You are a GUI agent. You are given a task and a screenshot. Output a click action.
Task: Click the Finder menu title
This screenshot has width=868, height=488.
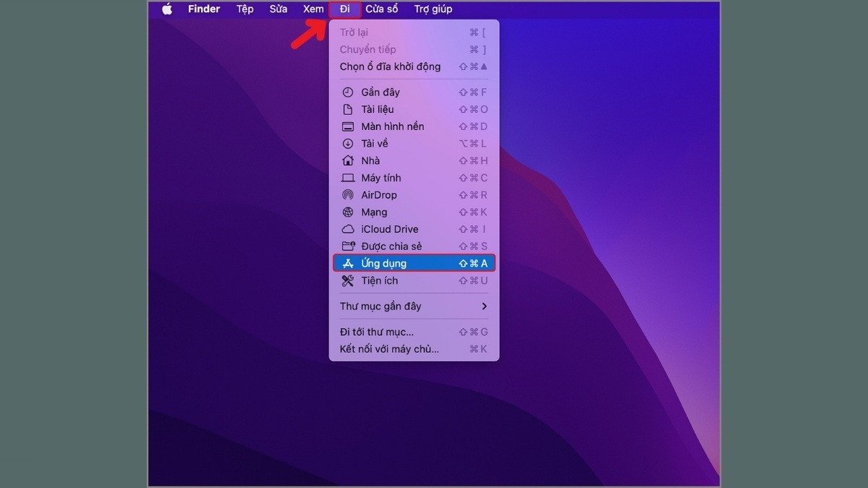click(203, 9)
